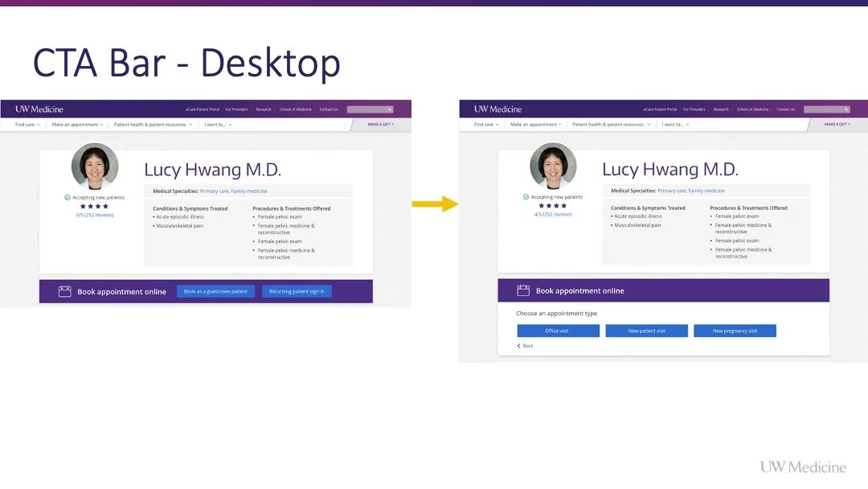The height and width of the screenshot is (489, 868).
Task: Open eCare Patient Portal in left mockup
Action: (203, 109)
